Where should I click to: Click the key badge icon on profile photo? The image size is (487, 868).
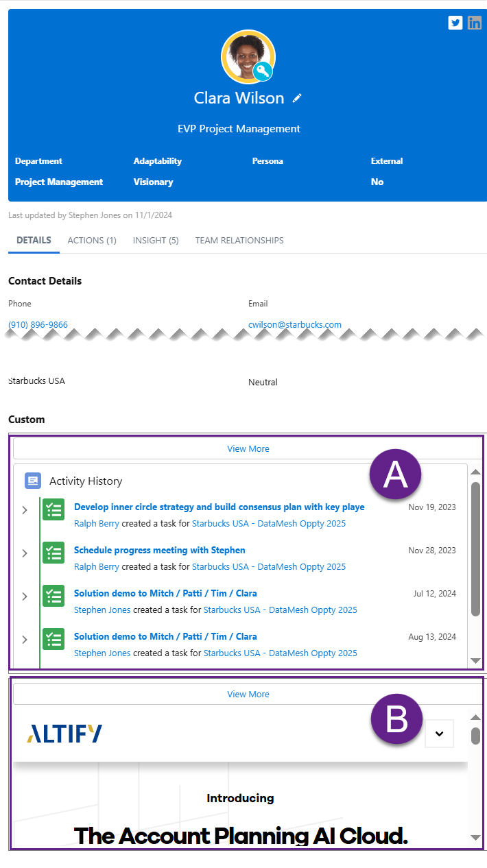(263, 71)
